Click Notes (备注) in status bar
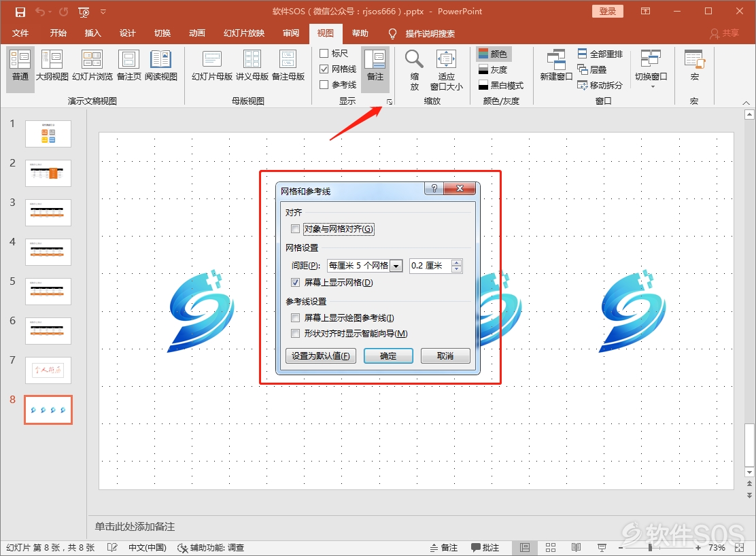 443,547
